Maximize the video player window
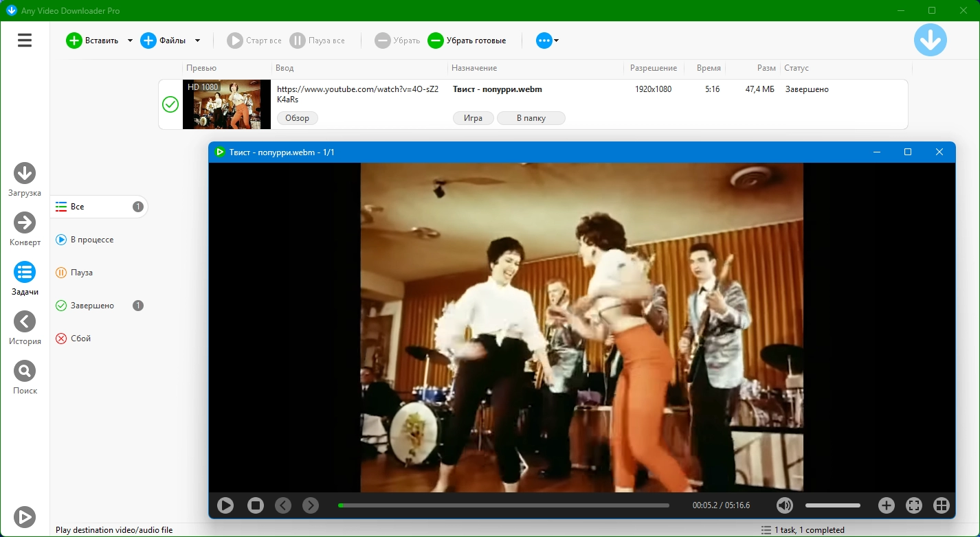This screenshot has width=980, height=537. point(908,152)
